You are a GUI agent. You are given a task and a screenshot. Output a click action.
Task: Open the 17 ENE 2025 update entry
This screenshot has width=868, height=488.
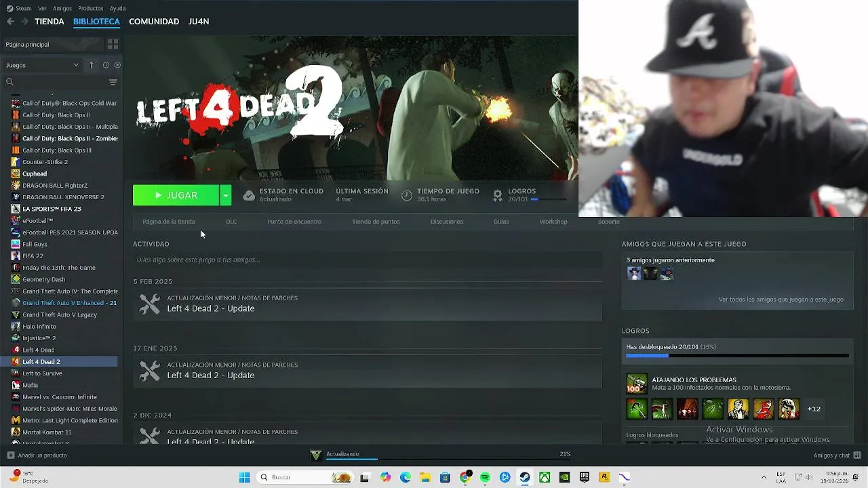point(368,371)
